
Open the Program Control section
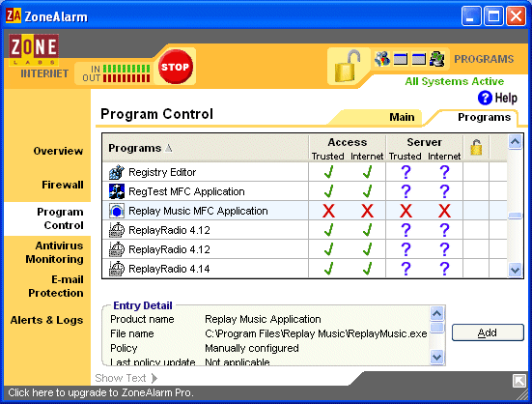tap(60, 218)
